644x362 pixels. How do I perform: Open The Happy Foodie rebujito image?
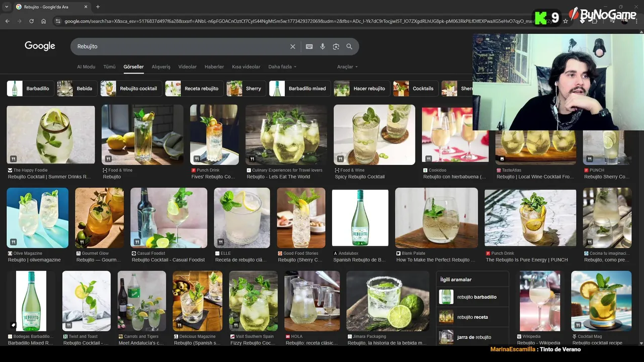[51, 134]
